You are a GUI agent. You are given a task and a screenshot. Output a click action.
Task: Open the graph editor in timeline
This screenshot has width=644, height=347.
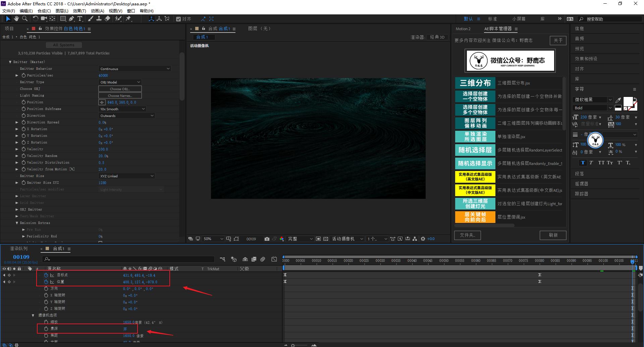click(x=274, y=259)
